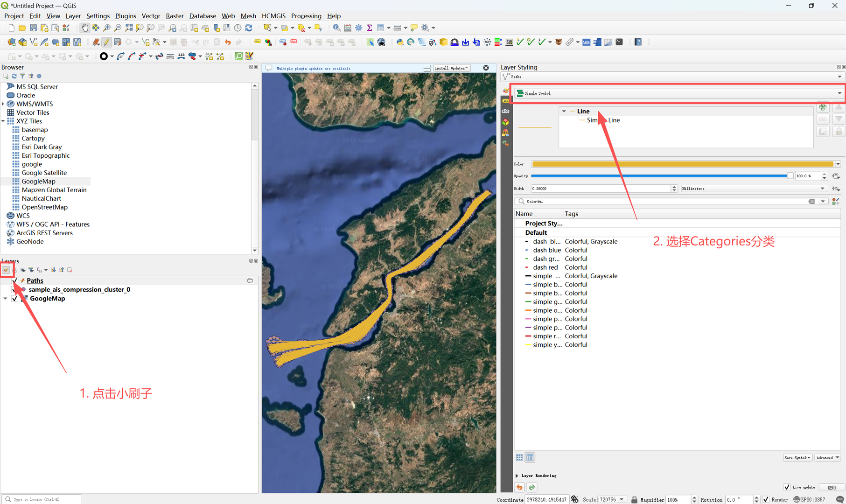Click Open Field Calculator icon
This screenshot has width=846, height=504.
pos(348,28)
